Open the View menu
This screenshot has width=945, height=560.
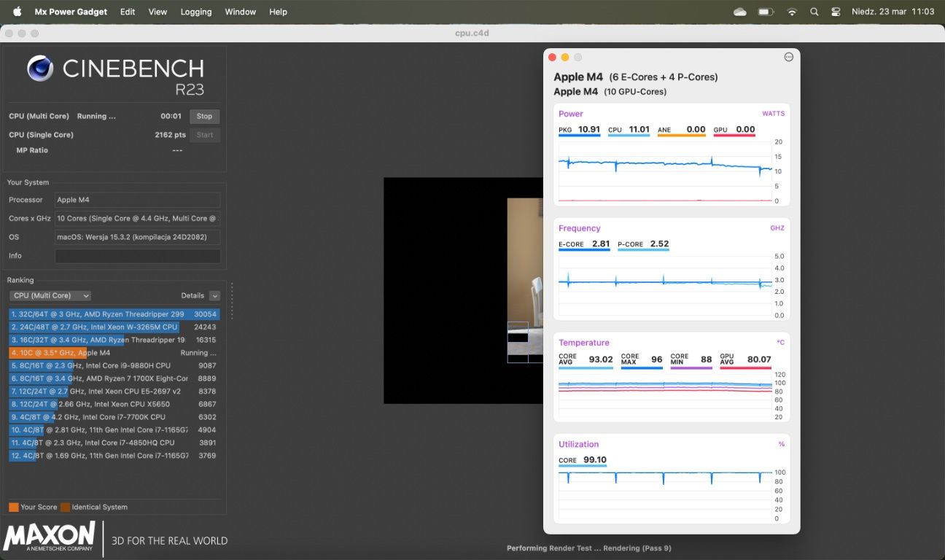(x=157, y=12)
